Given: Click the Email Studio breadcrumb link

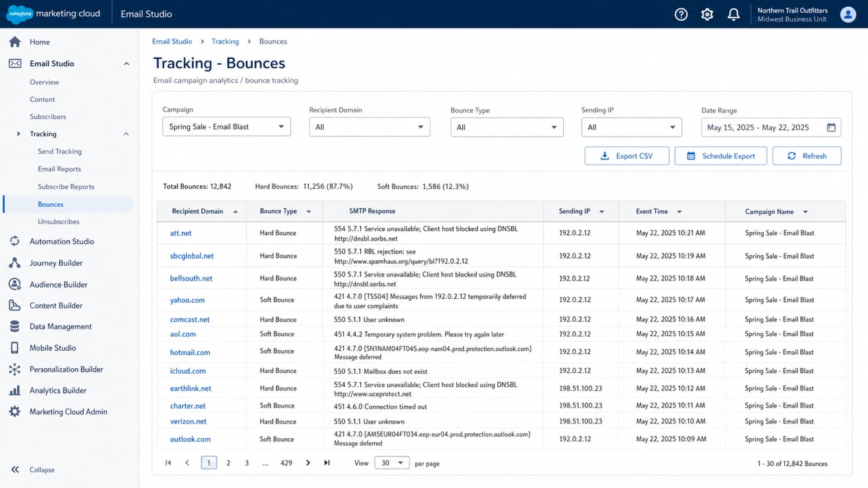Looking at the screenshot, I should tap(172, 41).
